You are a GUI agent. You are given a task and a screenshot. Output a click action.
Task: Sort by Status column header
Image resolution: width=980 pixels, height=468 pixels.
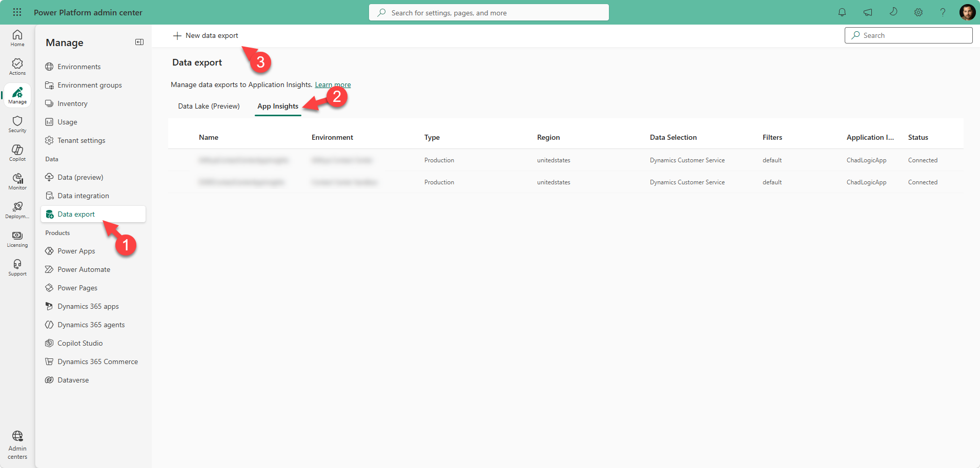tap(918, 137)
